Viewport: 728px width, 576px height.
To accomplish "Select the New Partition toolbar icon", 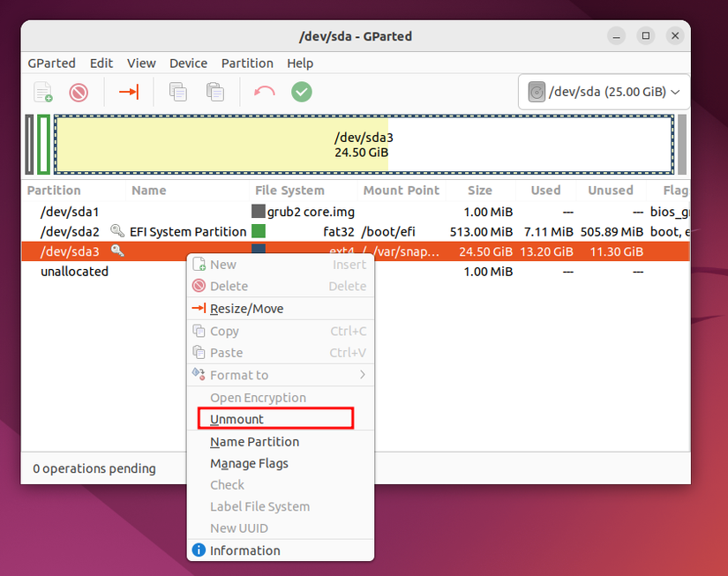I will coord(41,92).
